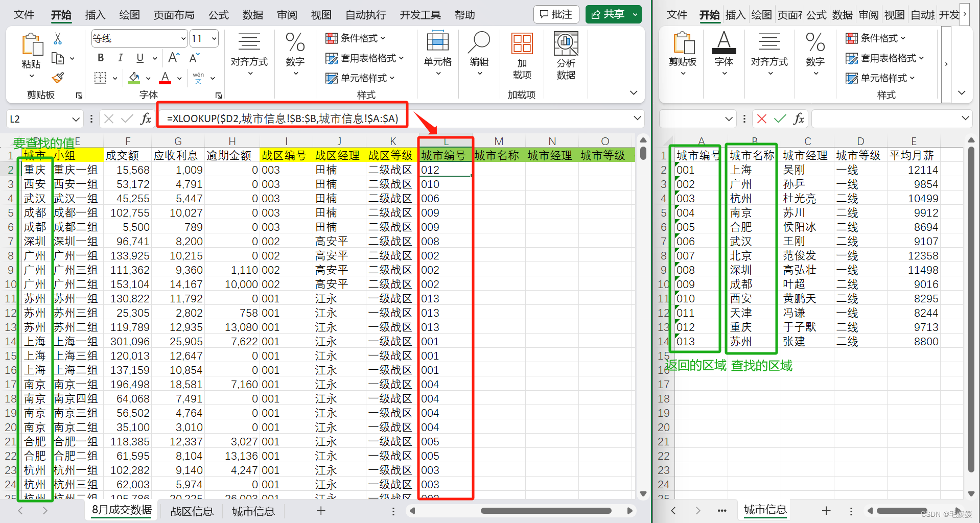Open 字体 font icon in right window

tap(724, 42)
